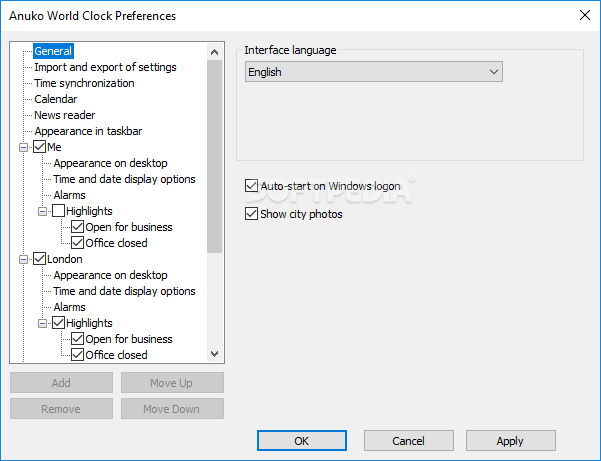Select Alarms under London
This screenshot has height=461, width=601.
(69, 307)
